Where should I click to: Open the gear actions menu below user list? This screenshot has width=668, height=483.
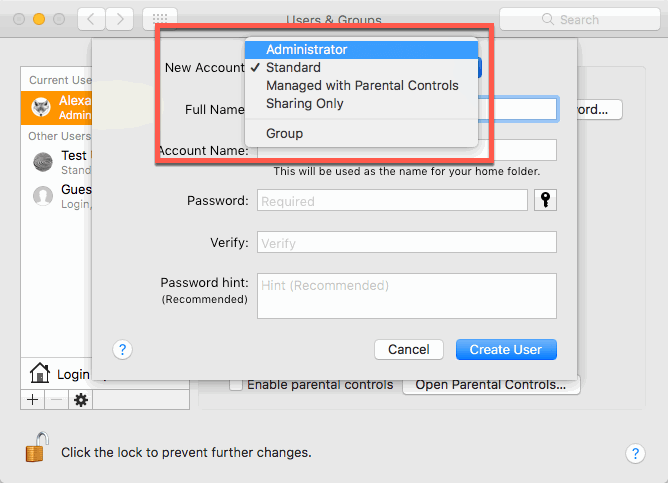point(81,400)
